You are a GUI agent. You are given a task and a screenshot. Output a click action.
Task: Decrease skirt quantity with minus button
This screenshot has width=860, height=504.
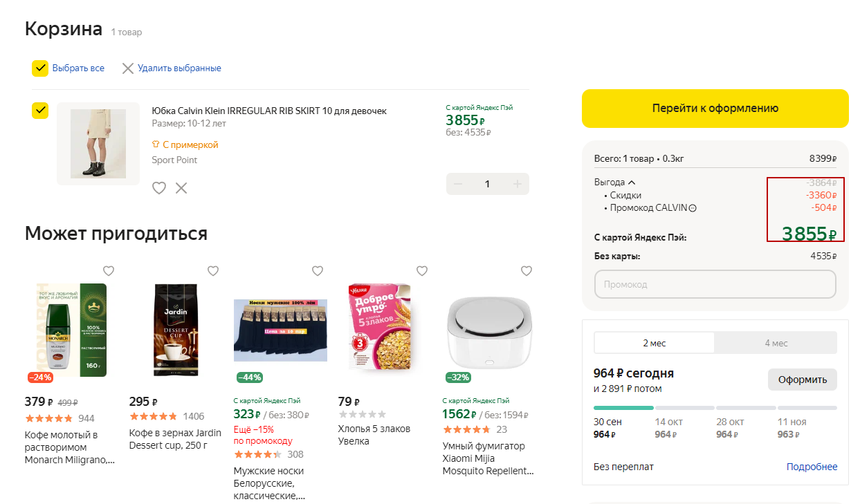click(458, 184)
